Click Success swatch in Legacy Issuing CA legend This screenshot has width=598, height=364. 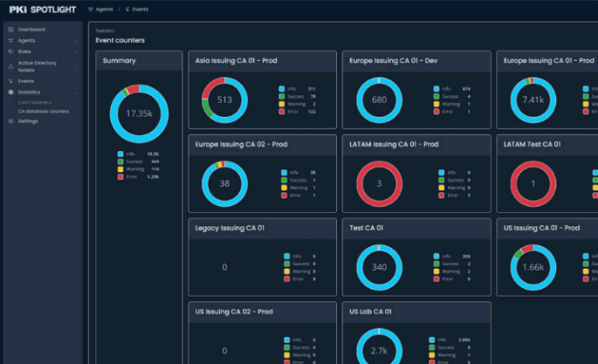[x=287, y=264]
